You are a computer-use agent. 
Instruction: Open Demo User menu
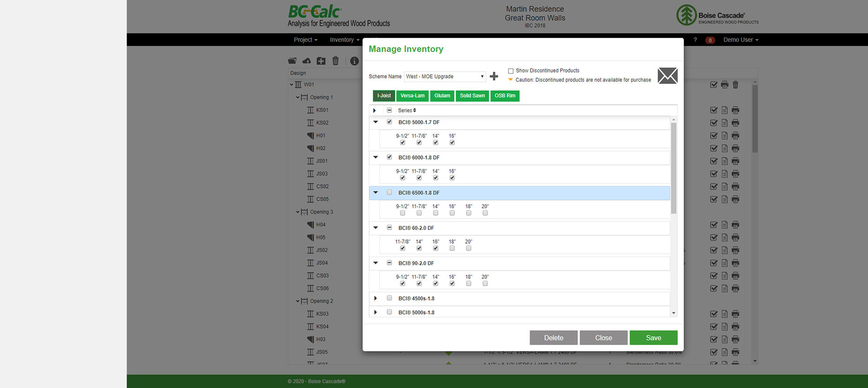(741, 40)
